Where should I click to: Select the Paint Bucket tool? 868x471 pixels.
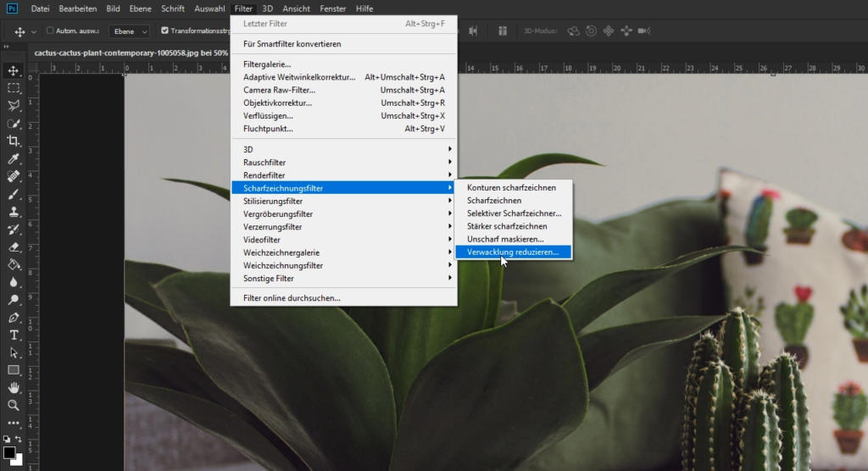point(14,264)
